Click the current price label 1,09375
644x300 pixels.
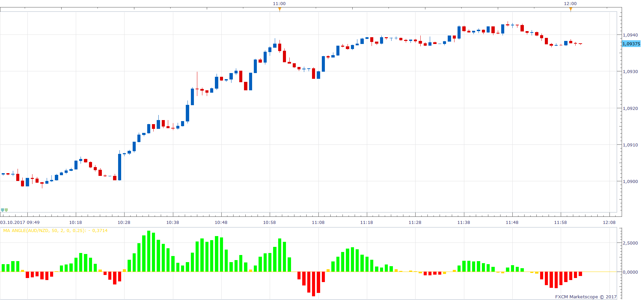point(631,44)
